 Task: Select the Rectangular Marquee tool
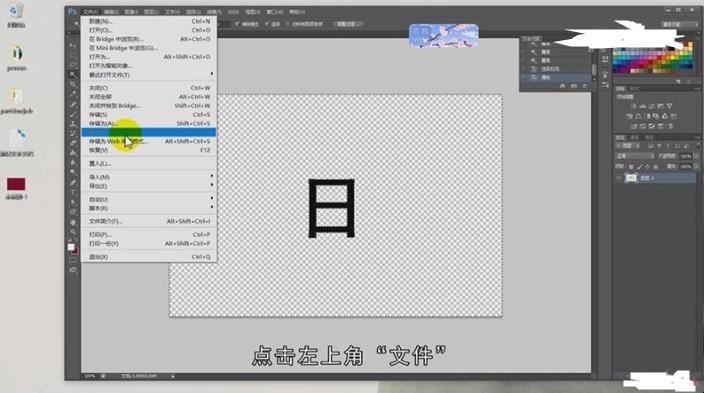(73, 55)
